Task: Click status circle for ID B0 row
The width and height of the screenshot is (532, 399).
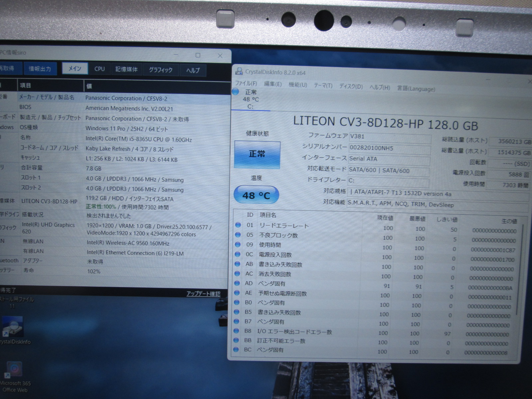Action: tap(237, 302)
